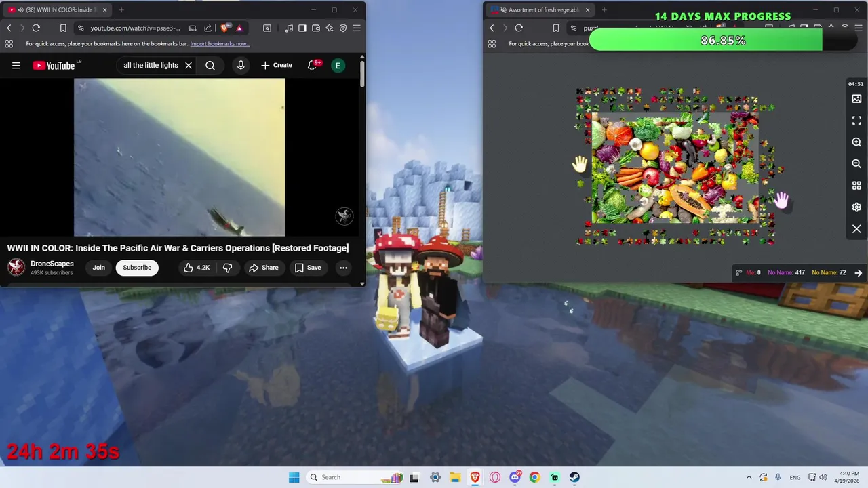The width and height of the screenshot is (868, 488).
Task: Open Brave VPN shield in the YouTube window
Action: [x=343, y=28]
